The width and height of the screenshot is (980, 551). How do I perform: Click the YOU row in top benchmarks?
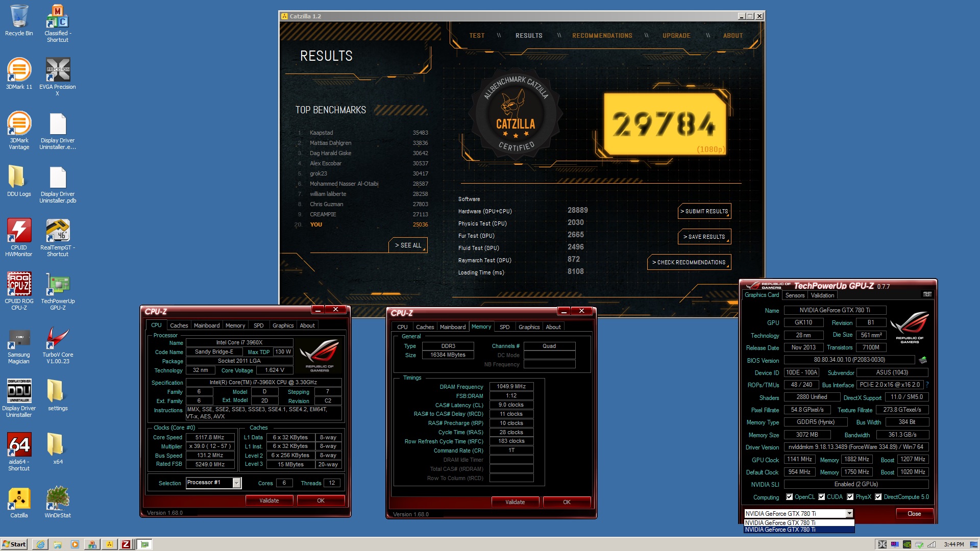[x=363, y=224]
